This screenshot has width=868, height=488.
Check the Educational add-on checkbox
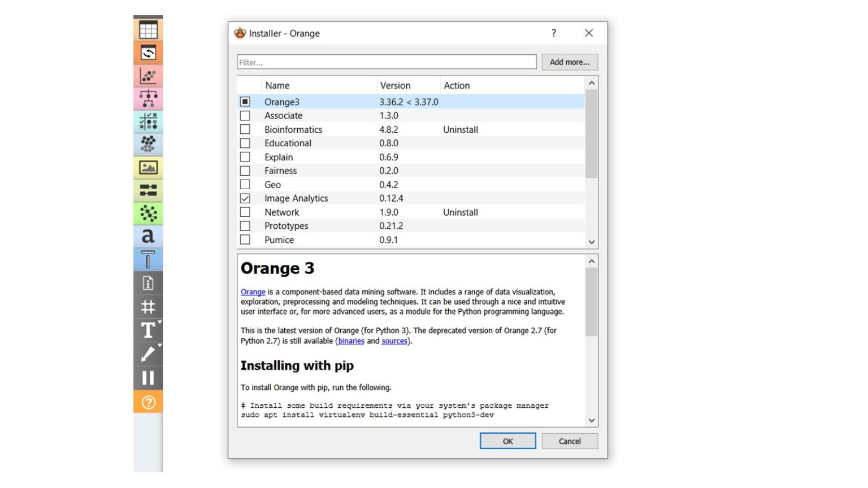(245, 143)
